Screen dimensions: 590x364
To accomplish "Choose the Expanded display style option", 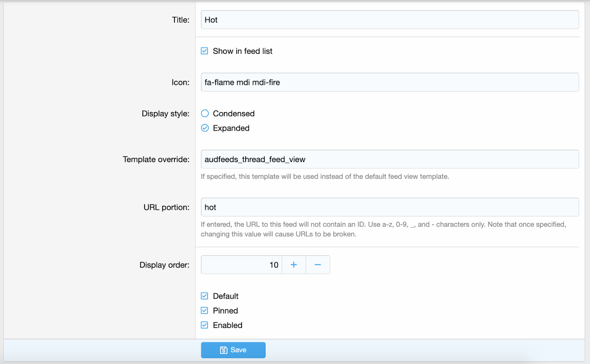I will click(x=205, y=128).
